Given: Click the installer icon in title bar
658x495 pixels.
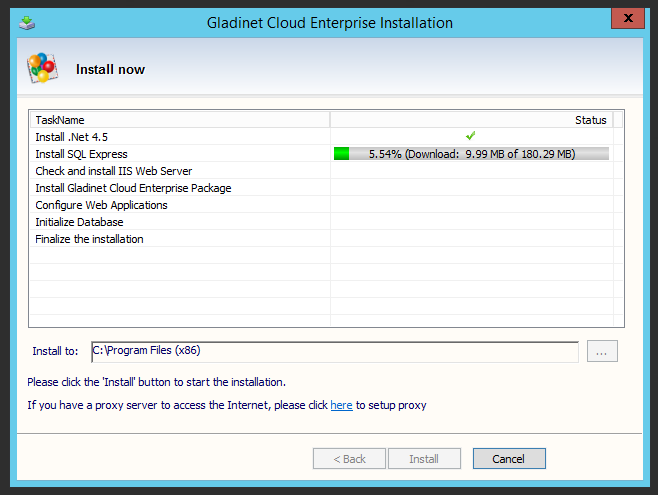Looking at the screenshot, I should tap(27, 21).
